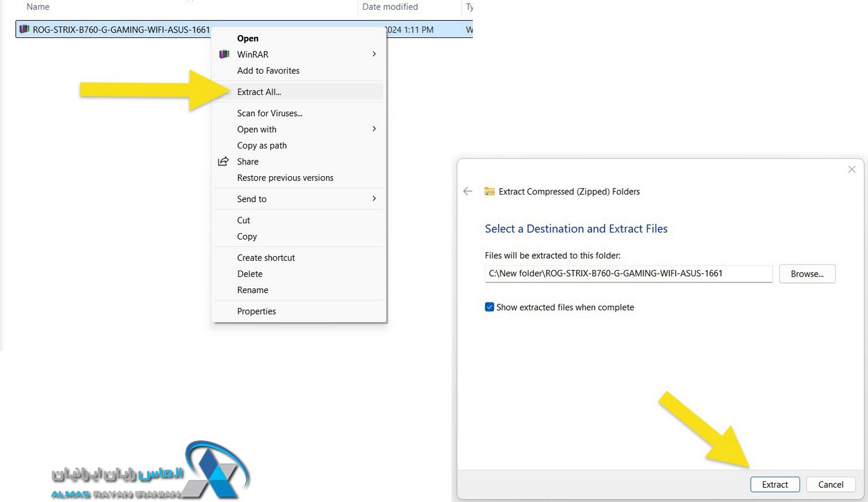Sort files by Date modified column header
Screen dimensions: 868x502
pyautogui.click(x=390, y=7)
